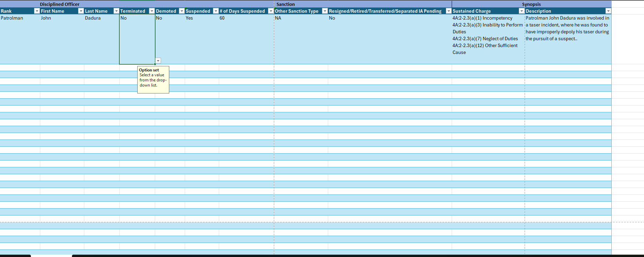This screenshot has width=644, height=257.
Task: Select the description cell about taser incident
Action: point(568,39)
